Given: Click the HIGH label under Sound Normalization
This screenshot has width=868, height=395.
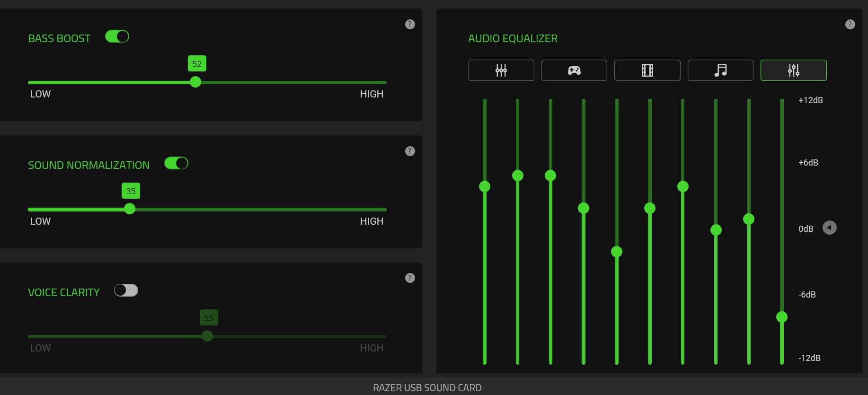Looking at the screenshot, I should [x=372, y=221].
